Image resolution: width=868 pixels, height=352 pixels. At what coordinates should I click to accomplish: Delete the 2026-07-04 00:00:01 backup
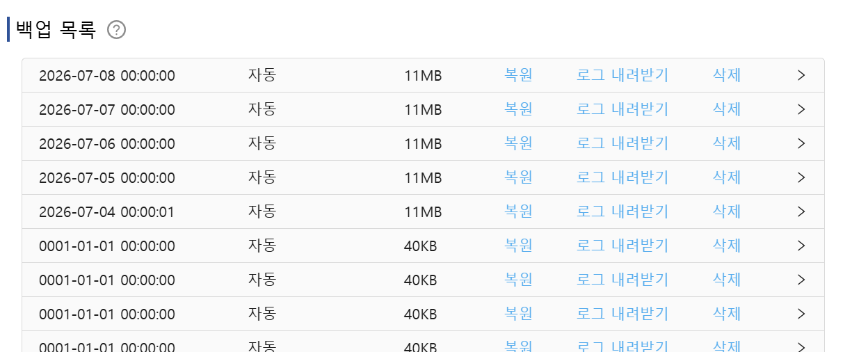pos(727,211)
